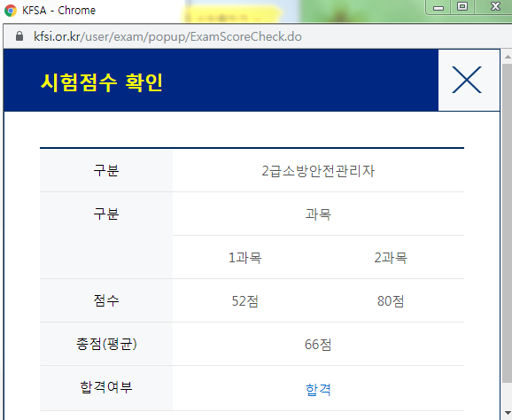Select the 2급소방안전관리자 cell
512x420 pixels.
[x=318, y=171]
